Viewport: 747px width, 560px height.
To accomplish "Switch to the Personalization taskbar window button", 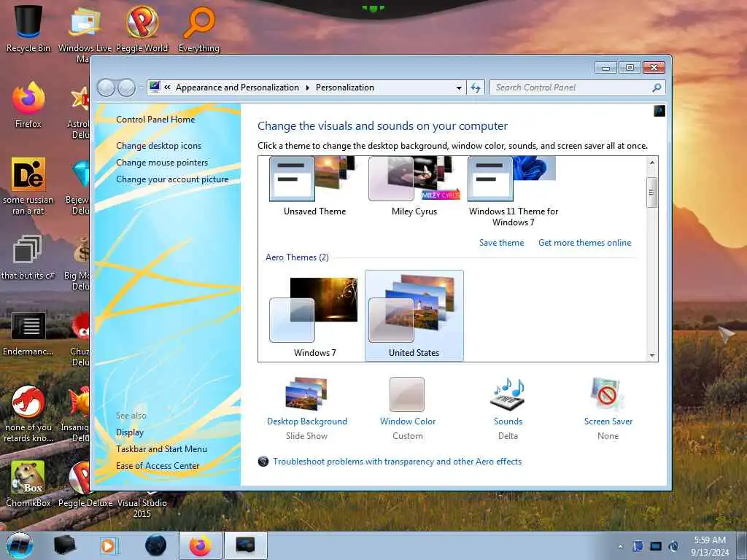I will [245, 545].
